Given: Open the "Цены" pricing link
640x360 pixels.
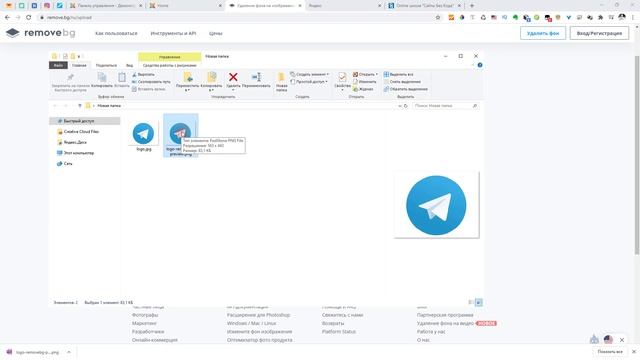Looking at the screenshot, I should coord(216,33).
